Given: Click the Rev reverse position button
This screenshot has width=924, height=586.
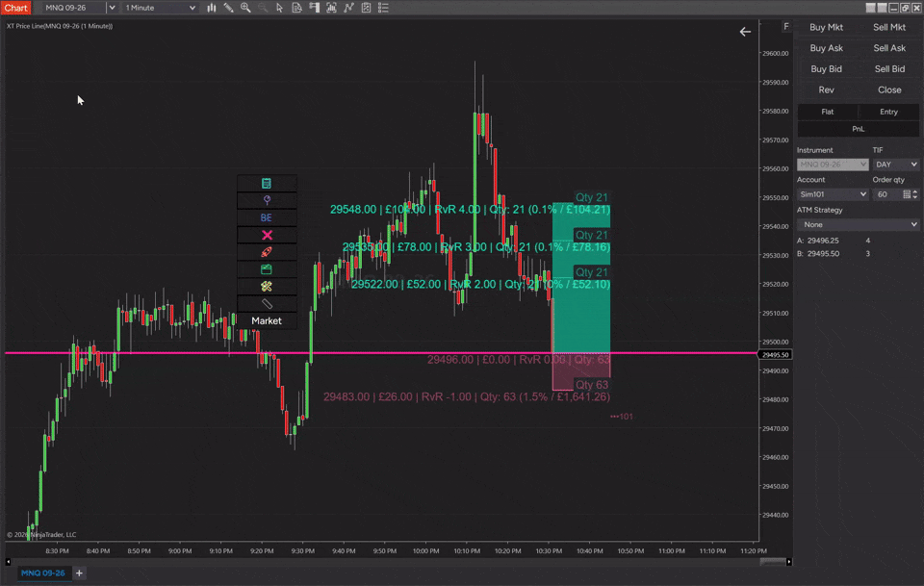Looking at the screenshot, I should click(x=826, y=90).
